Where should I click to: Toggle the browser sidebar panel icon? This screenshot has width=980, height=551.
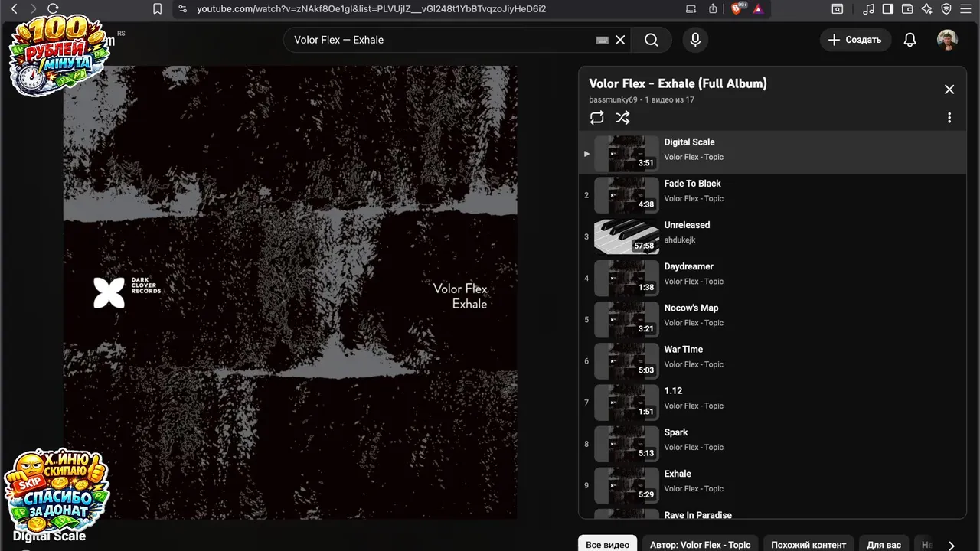pos(888,9)
